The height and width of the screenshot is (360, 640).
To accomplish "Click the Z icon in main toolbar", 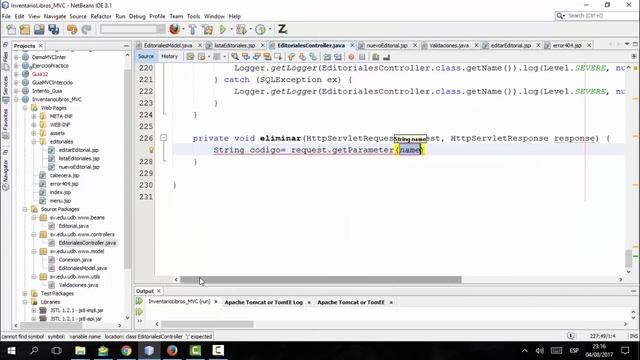I will 282,29.
